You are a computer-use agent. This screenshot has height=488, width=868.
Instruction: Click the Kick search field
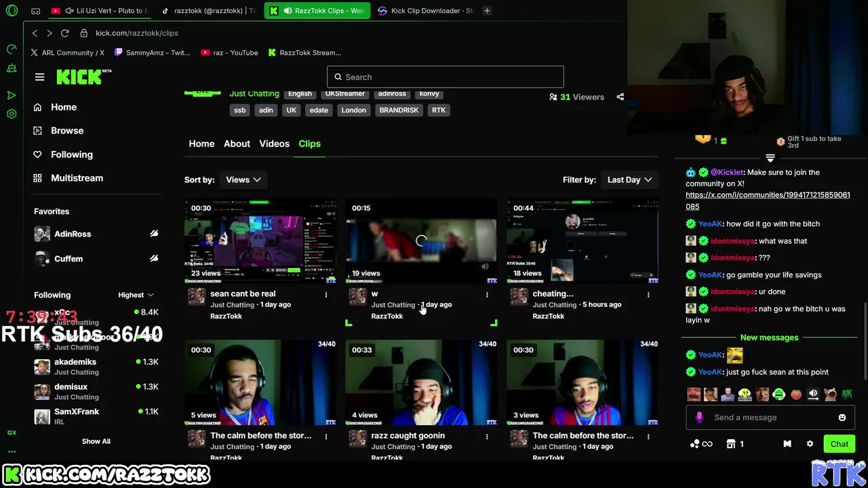pyautogui.click(x=445, y=77)
